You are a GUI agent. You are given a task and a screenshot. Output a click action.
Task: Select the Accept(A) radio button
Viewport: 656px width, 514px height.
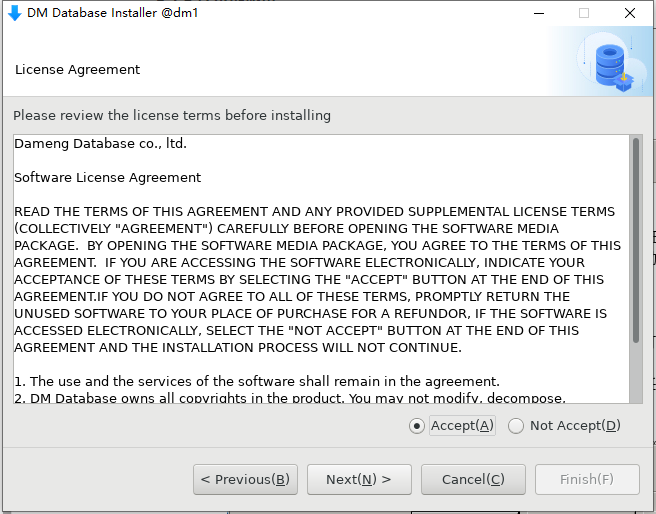click(417, 426)
